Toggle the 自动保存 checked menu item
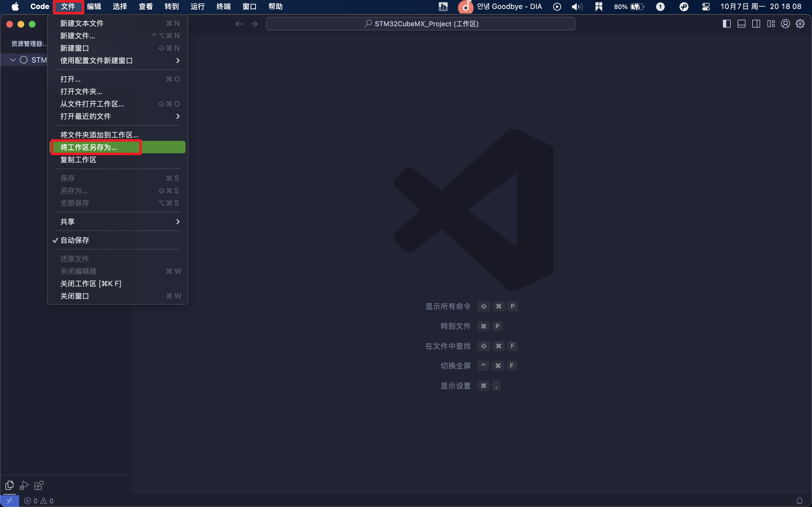This screenshot has height=507, width=812. coord(75,240)
